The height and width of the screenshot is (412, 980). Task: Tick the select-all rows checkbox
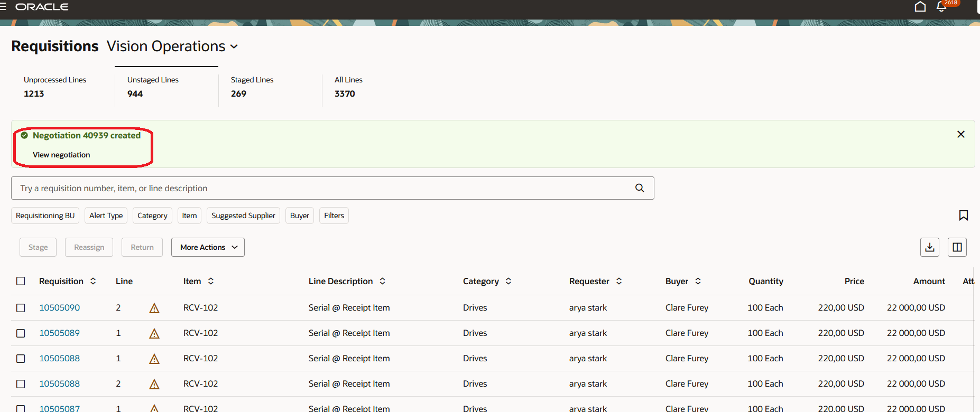(21, 281)
